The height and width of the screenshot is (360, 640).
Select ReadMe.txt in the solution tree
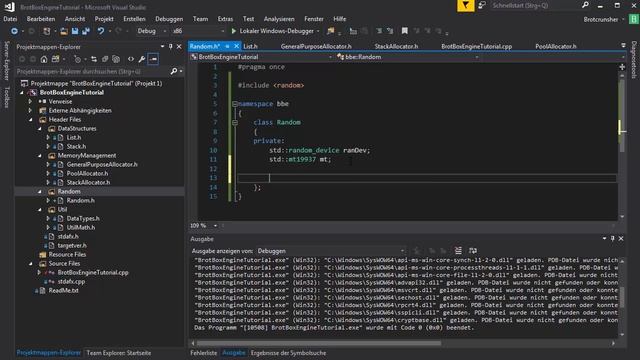[63, 290]
